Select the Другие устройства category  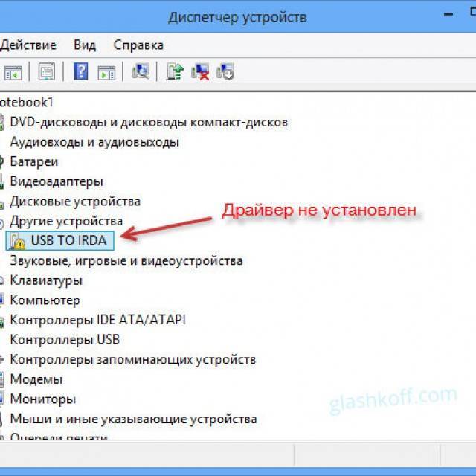[x=66, y=221]
